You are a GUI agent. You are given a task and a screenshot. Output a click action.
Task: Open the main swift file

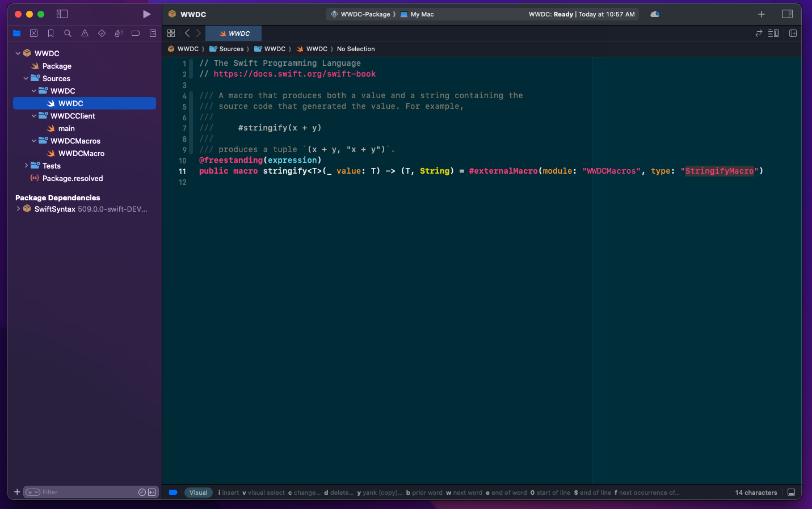[x=66, y=128]
